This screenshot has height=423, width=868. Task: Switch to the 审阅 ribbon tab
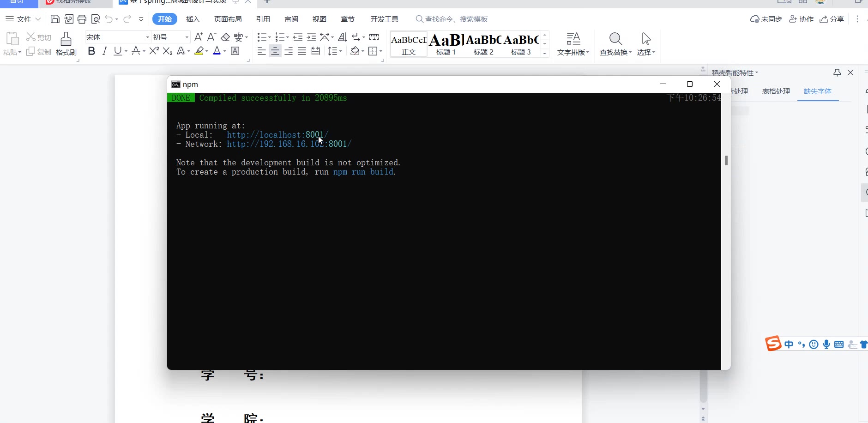coord(291,19)
